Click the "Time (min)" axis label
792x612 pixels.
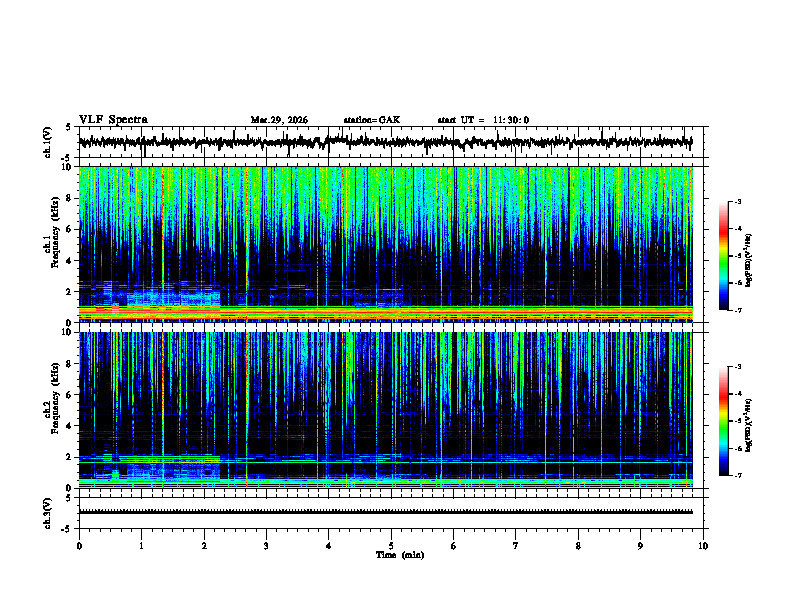pos(400,555)
